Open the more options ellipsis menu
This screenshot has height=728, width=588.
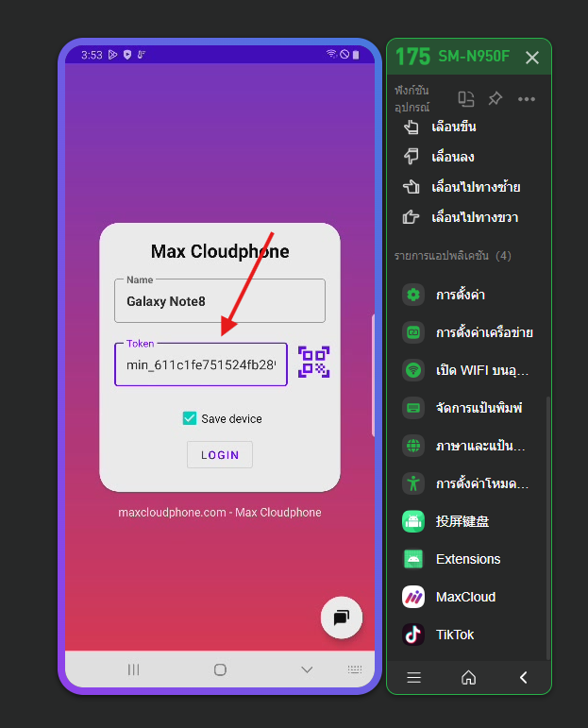(527, 99)
